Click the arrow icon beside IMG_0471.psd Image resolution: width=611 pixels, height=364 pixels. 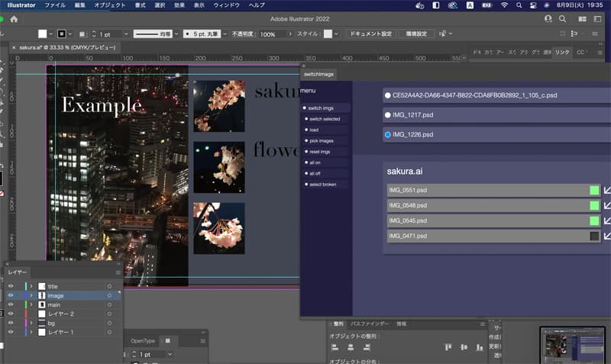tap(607, 237)
